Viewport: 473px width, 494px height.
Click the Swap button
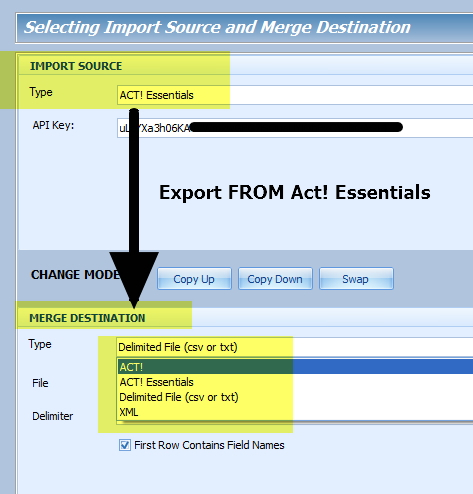[x=356, y=279]
